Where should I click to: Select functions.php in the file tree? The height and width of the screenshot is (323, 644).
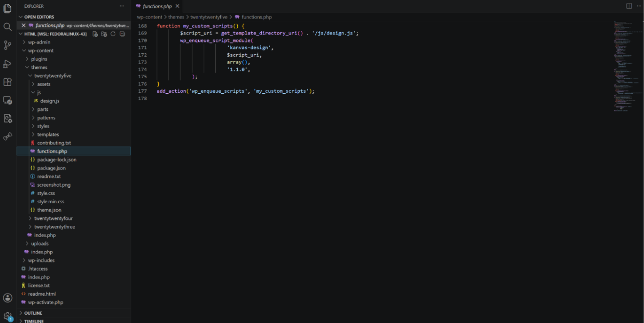click(x=74, y=151)
